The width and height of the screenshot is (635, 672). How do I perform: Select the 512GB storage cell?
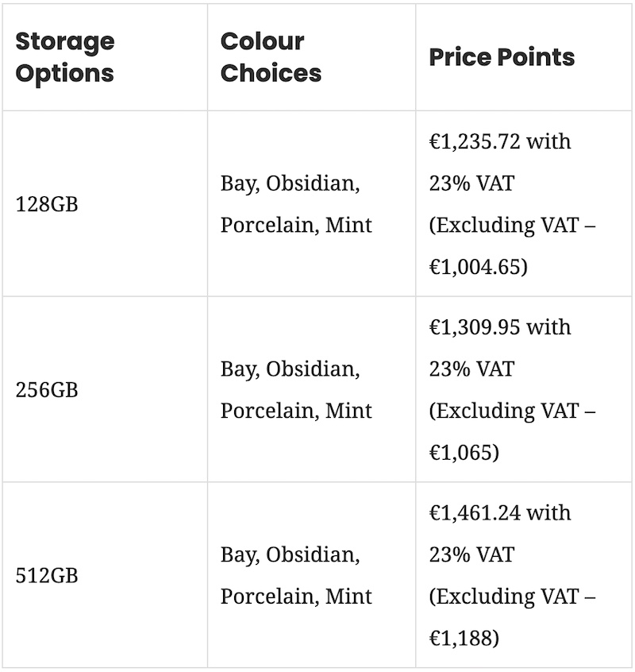pyautogui.click(x=47, y=575)
